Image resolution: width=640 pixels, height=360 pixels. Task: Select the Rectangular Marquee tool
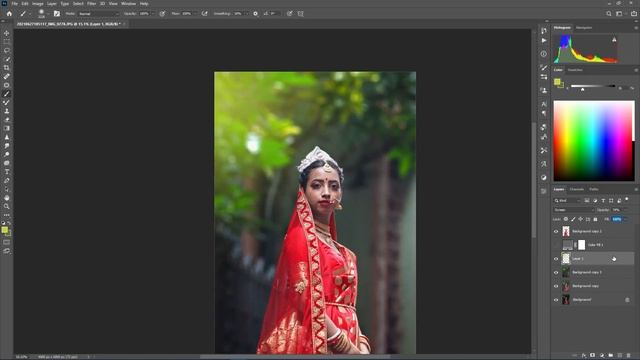click(x=7, y=42)
